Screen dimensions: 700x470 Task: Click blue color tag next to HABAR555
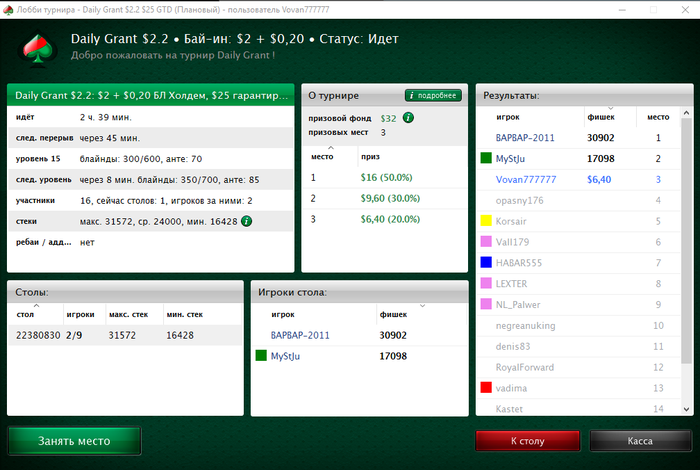[486, 262]
